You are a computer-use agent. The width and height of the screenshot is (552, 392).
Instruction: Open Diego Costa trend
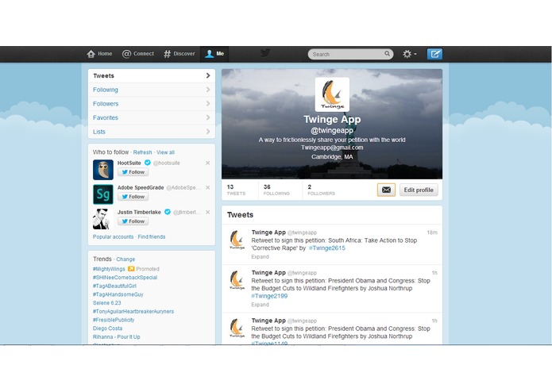[107, 328]
